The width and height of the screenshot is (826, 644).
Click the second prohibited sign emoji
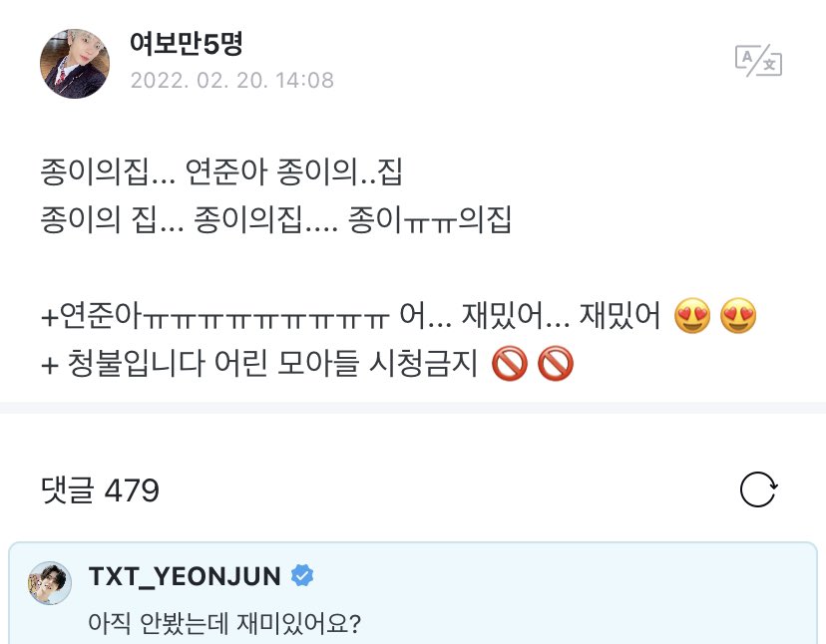[x=556, y=363]
